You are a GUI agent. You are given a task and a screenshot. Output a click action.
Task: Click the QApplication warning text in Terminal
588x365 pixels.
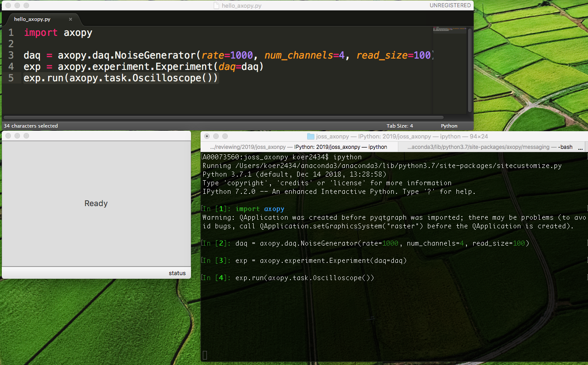click(x=394, y=222)
